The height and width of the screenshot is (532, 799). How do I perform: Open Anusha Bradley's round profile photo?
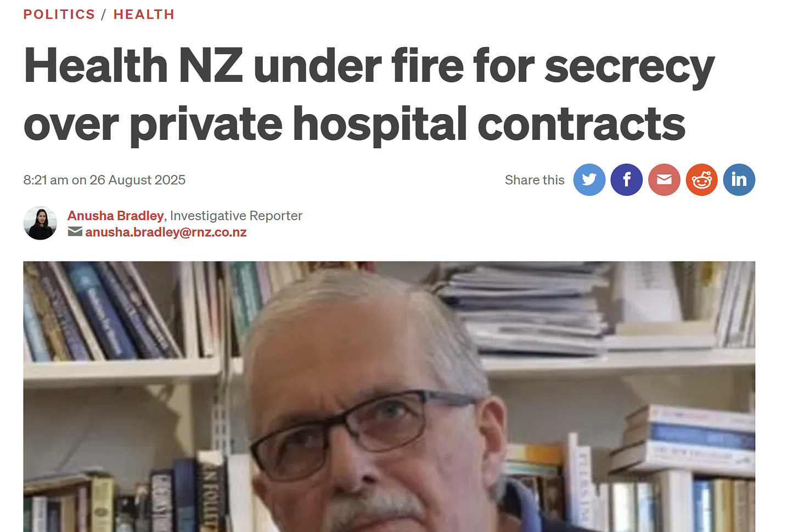(x=40, y=223)
